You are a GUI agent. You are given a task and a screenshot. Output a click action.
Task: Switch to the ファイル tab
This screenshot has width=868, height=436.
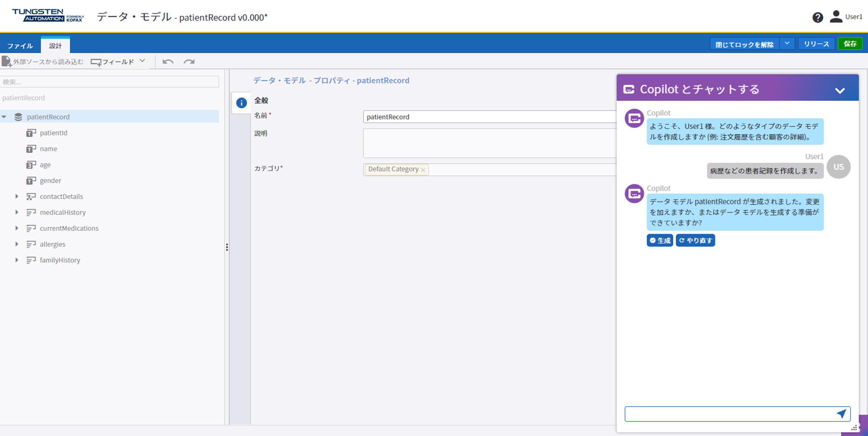tap(20, 46)
